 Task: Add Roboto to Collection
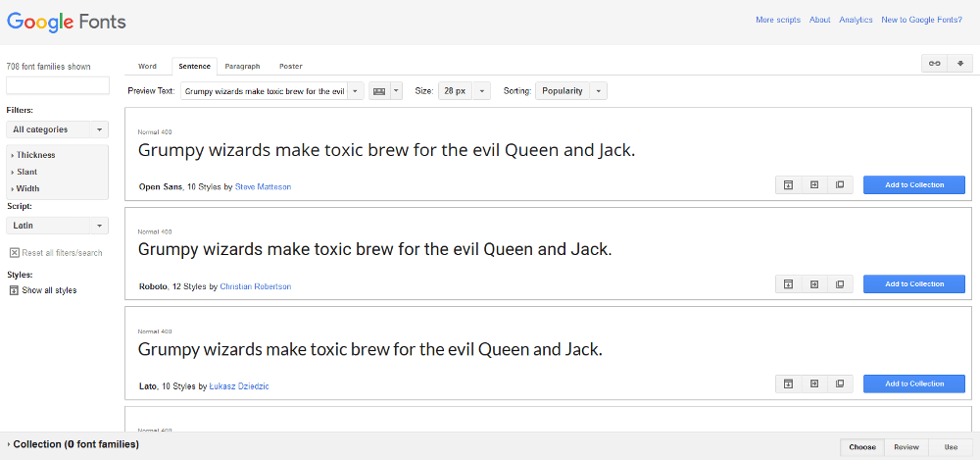click(x=914, y=284)
